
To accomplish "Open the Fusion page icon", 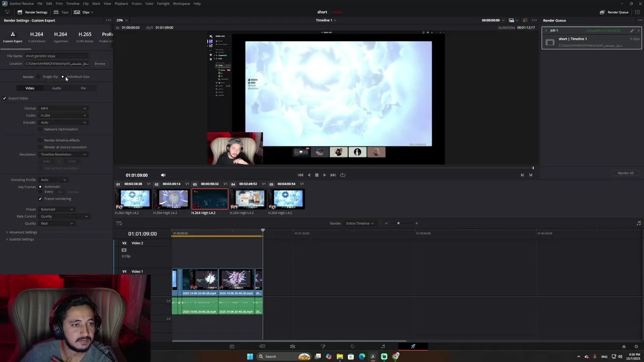I will coord(323,346).
